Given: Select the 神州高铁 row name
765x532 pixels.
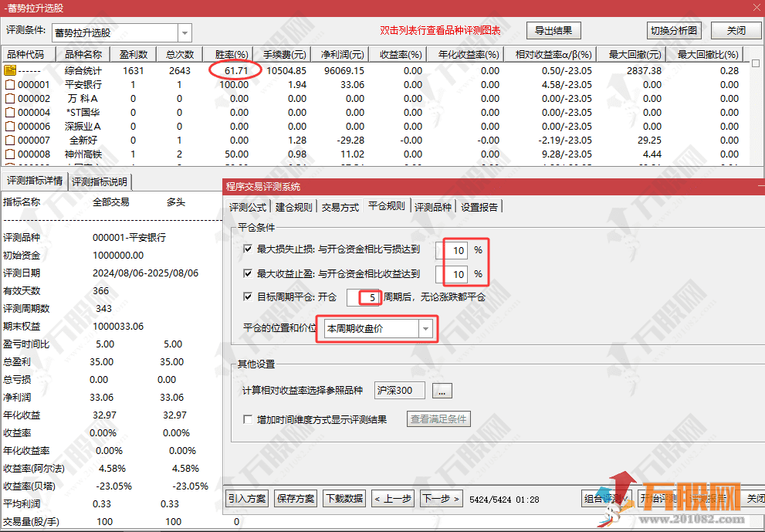Looking at the screenshot, I should point(83,154).
